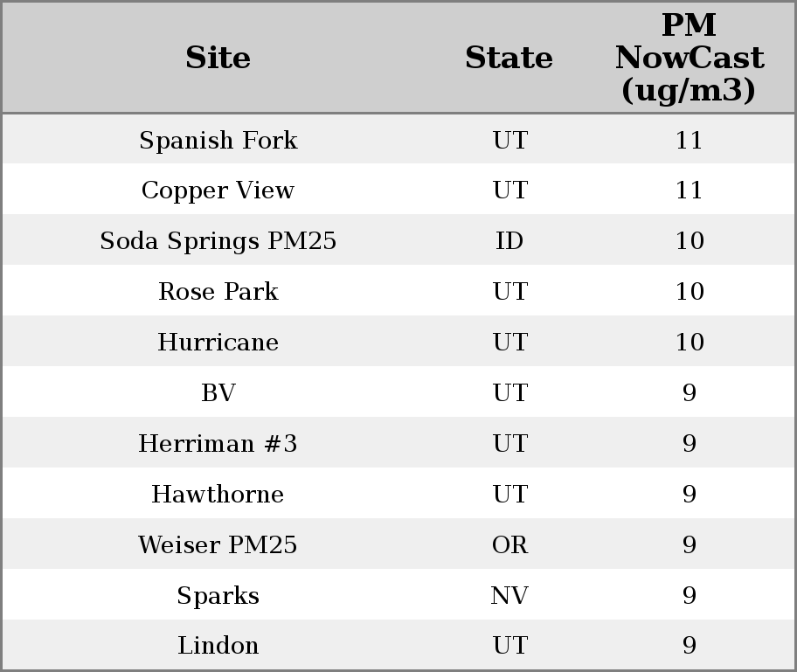The height and width of the screenshot is (672, 797).
Task: Select the Spanish Fork site cell
Action: pos(218,141)
